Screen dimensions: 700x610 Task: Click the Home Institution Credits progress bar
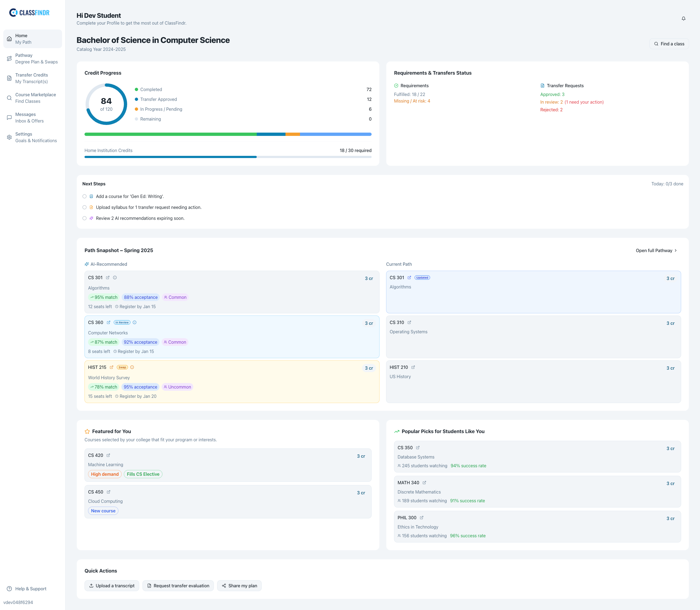pos(227,157)
